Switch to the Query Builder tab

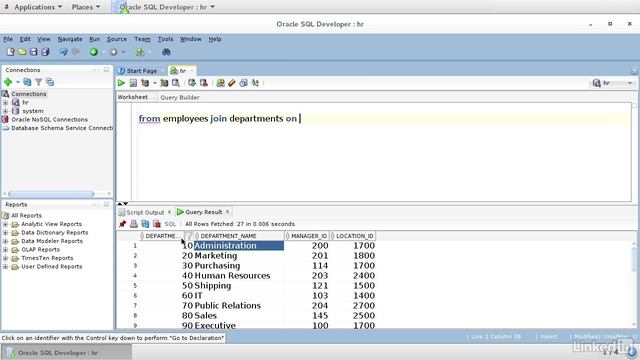click(180, 98)
